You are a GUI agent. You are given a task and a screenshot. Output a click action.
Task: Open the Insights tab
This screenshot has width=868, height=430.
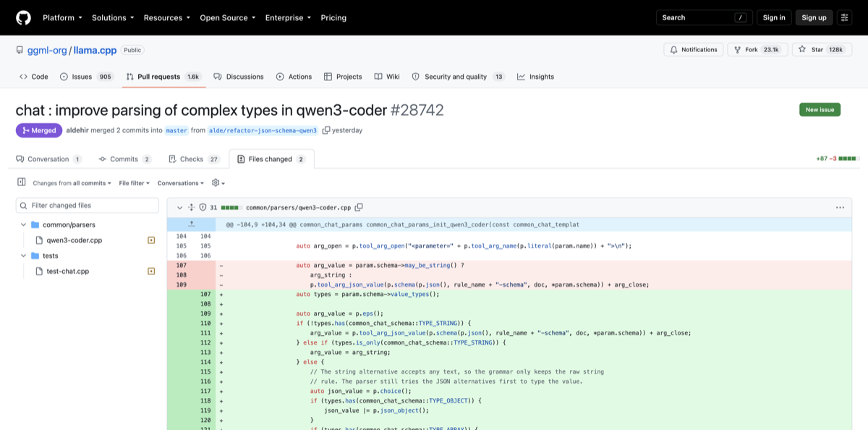coord(536,77)
